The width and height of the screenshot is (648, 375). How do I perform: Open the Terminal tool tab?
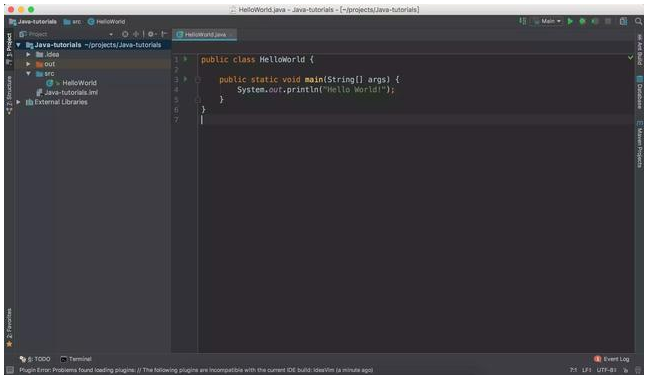(76, 359)
